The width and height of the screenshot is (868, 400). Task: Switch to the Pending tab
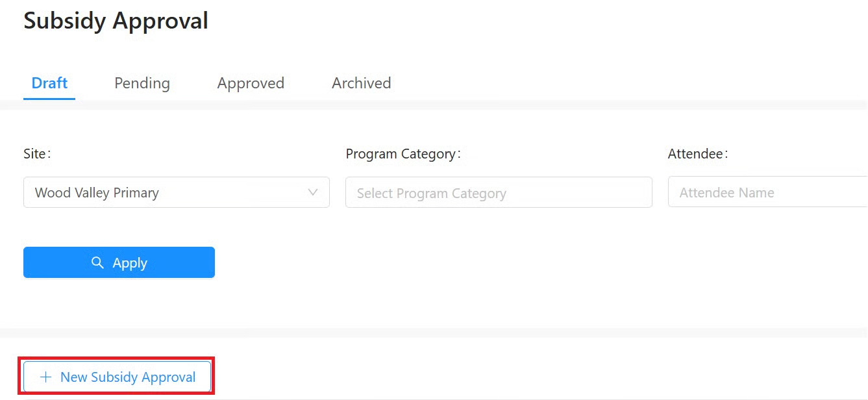tap(142, 83)
